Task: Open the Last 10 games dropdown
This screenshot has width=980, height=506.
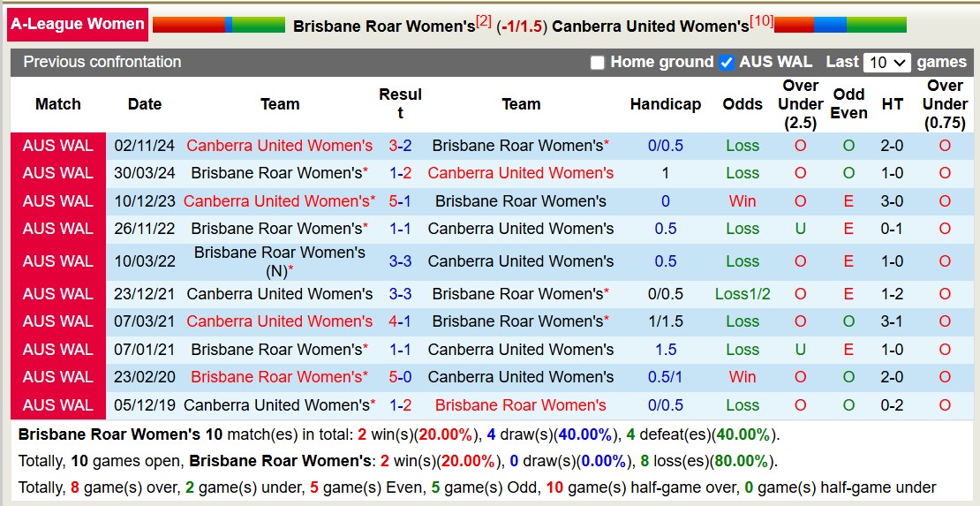Action: click(886, 63)
